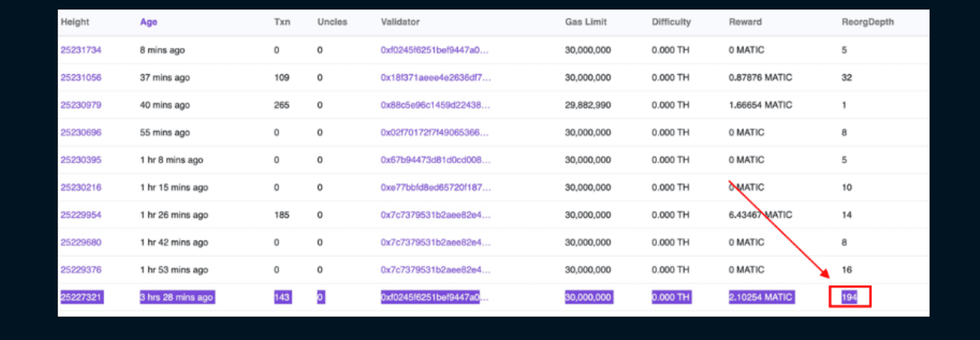This screenshot has height=340, width=980.
Task: Select the Txn count 109
Action: (x=282, y=78)
